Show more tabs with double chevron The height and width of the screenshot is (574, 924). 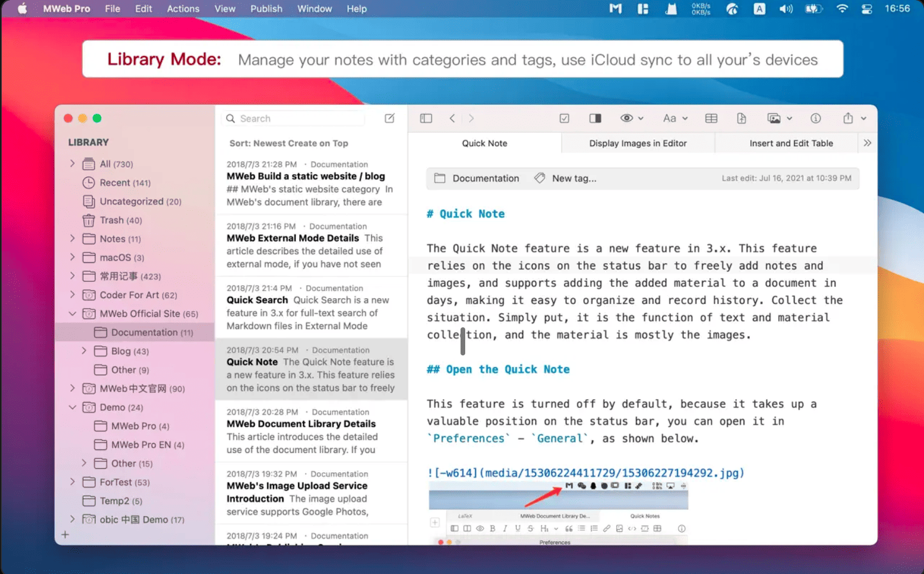click(x=867, y=143)
